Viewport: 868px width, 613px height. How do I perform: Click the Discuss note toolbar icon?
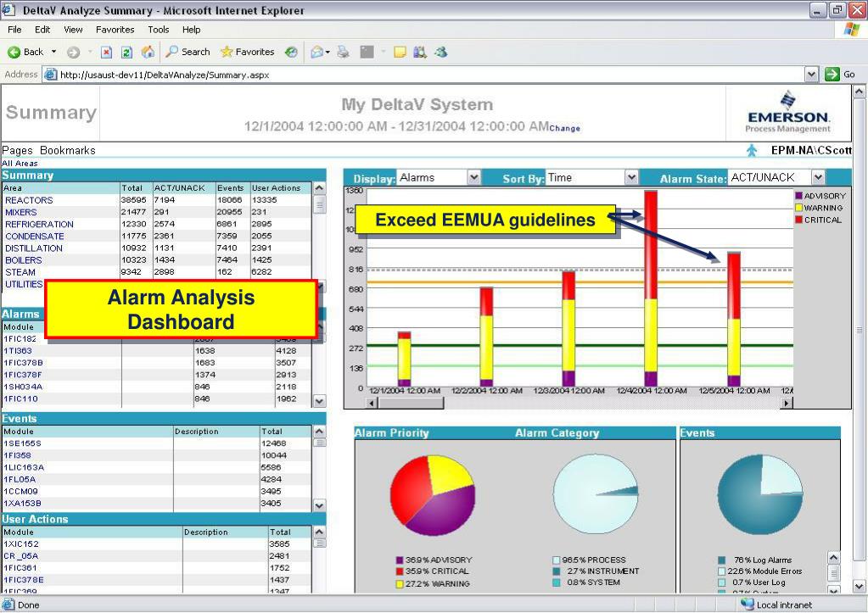pyautogui.click(x=400, y=52)
